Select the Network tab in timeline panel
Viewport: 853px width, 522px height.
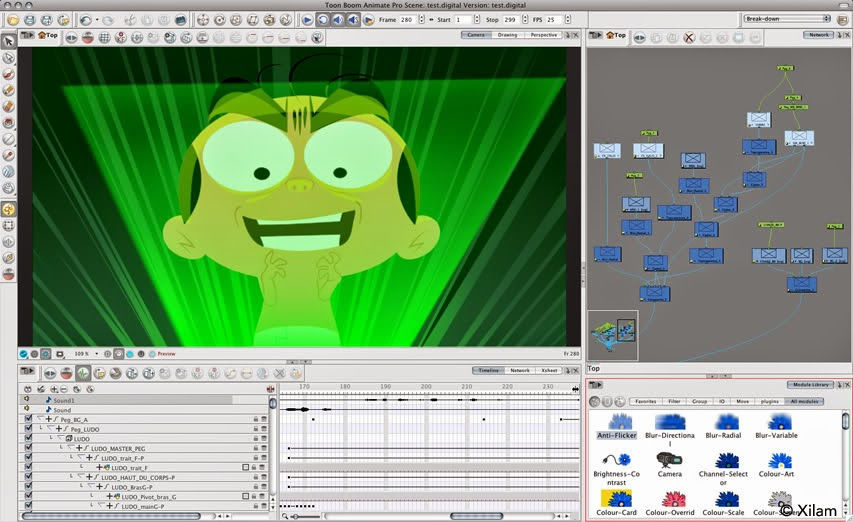520,370
